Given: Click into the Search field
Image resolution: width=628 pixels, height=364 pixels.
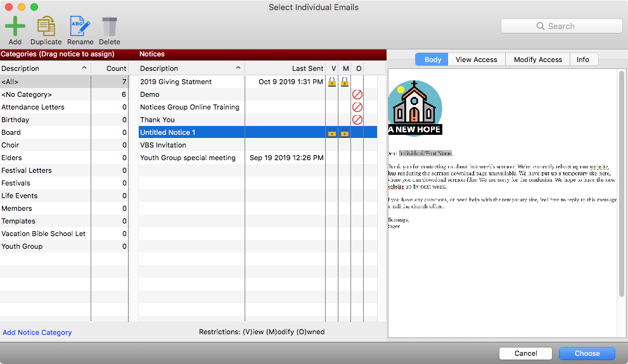Looking at the screenshot, I should tap(561, 26).
